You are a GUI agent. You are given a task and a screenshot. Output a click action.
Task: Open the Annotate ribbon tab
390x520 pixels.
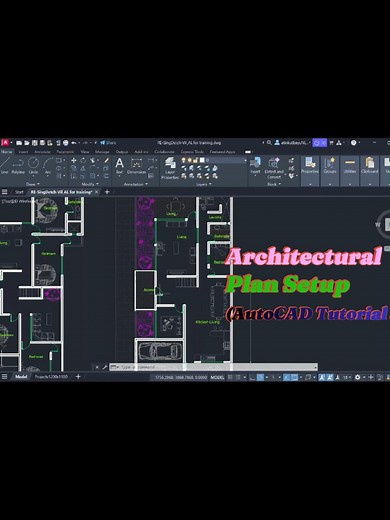42,152
